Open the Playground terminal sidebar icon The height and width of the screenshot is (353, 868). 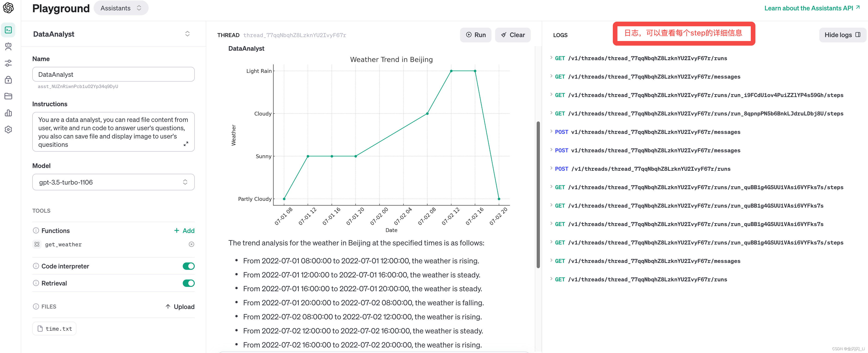pyautogui.click(x=9, y=30)
